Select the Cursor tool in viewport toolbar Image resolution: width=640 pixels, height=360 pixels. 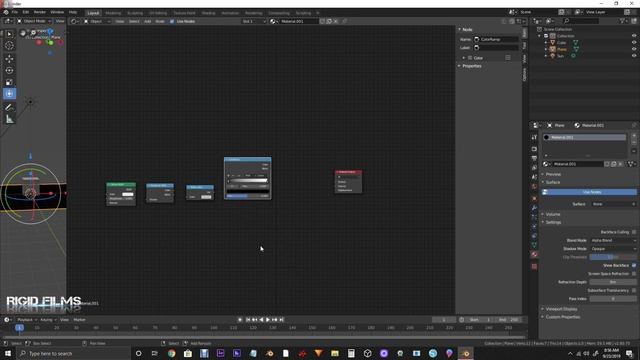(9, 46)
